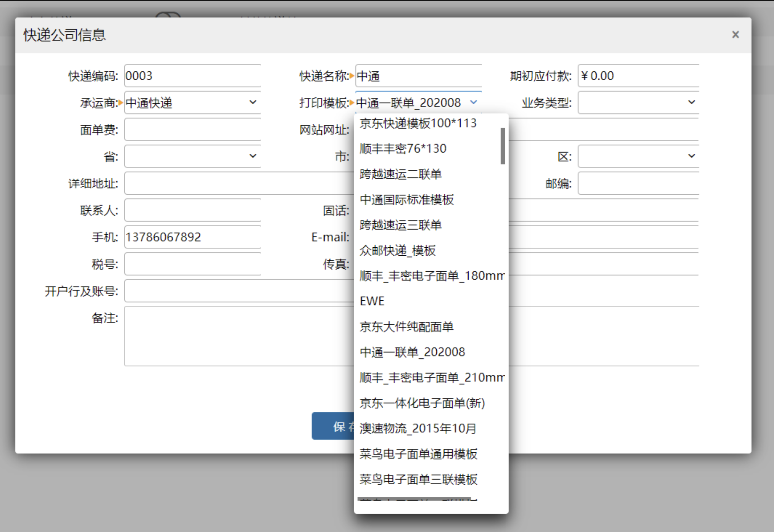
Task: Select 中通国际标准模板 option
Action: pyautogui.click(x=406, y=200)
